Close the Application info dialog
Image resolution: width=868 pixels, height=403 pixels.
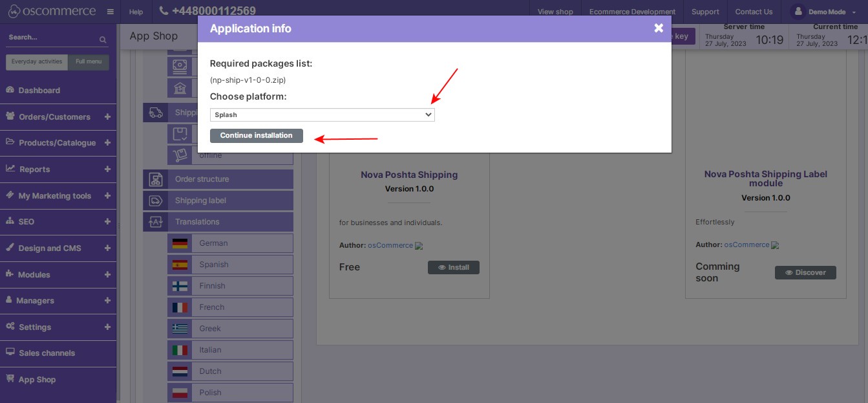coord(659,28)
